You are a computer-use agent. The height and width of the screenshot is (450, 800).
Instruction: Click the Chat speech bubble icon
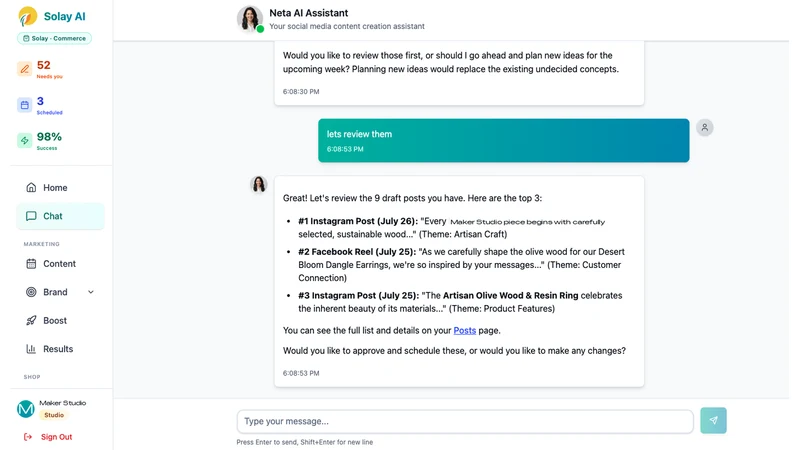[x=31, y=216]
